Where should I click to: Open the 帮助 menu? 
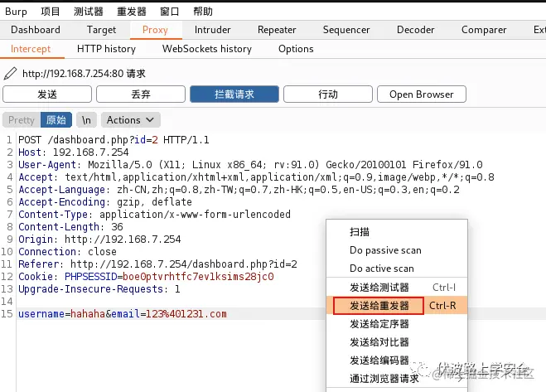point(203,12)
